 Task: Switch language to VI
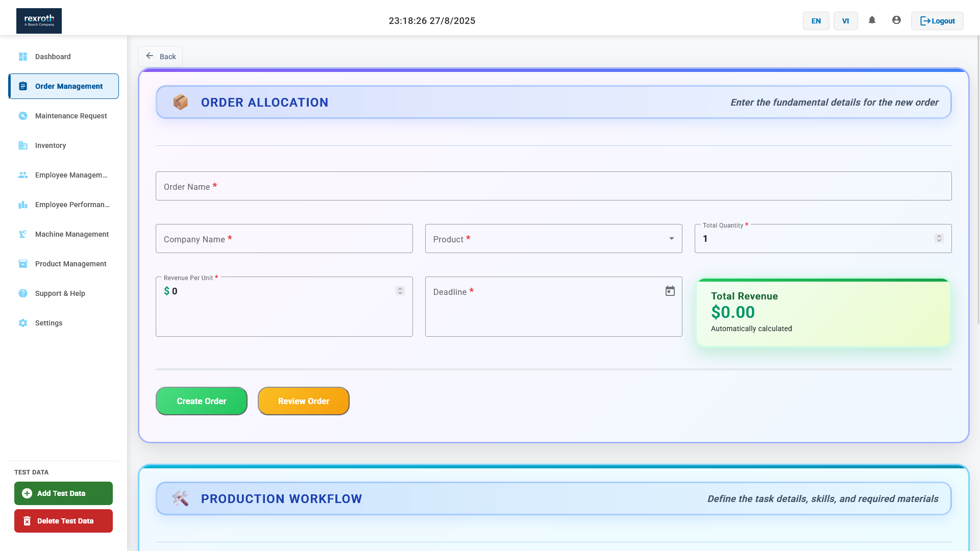[845, 21]
